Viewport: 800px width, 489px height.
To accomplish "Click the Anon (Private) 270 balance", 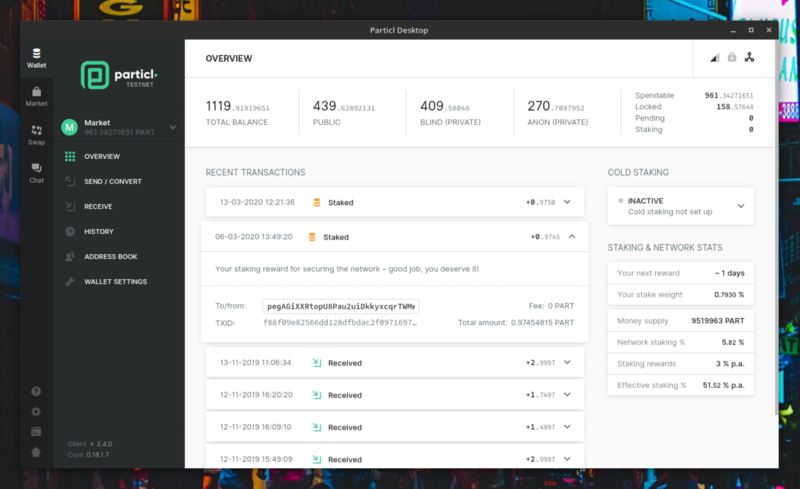I will click(556, 107).
